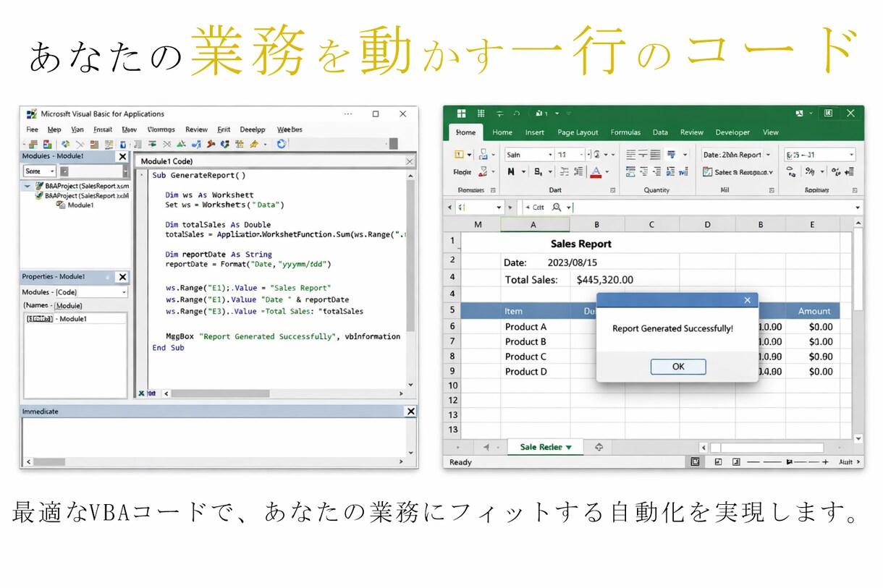
Task: Switch to the Page Layout ribbon tab
Action: coord(578,132)
